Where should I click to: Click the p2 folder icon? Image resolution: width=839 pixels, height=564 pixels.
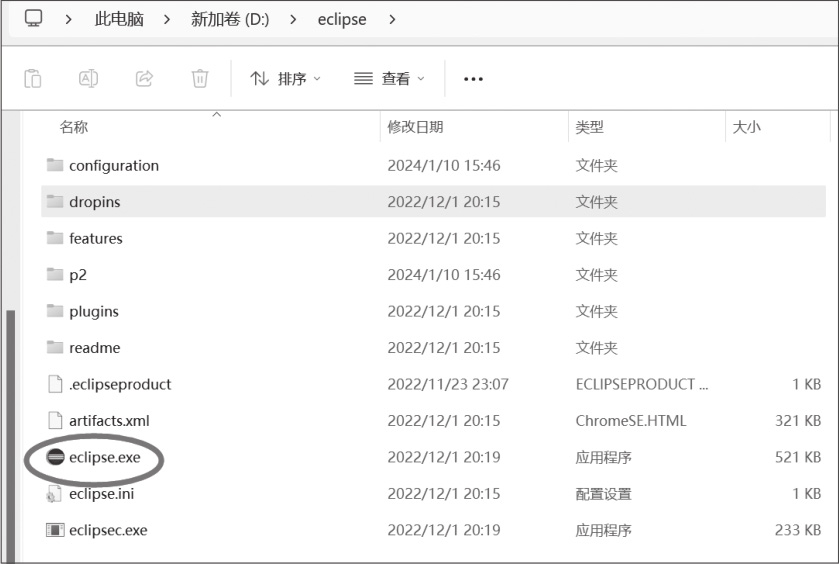click(55, 274)
